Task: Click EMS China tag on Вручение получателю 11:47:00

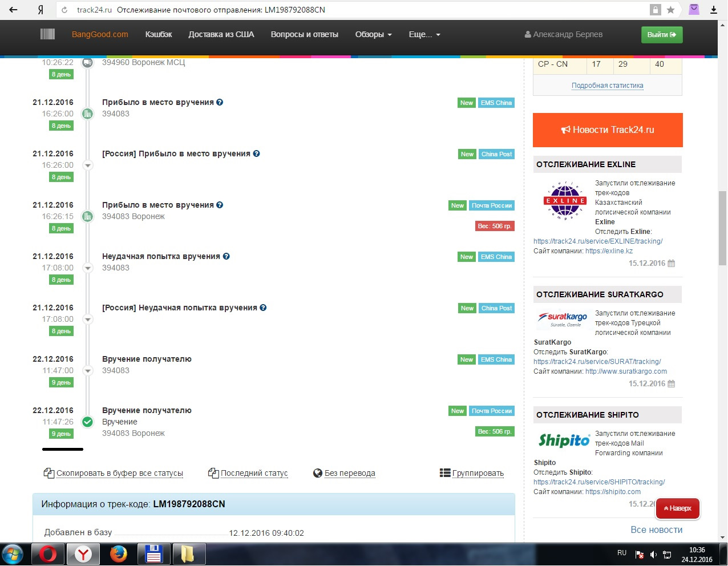Action: [x=496, y=359]
